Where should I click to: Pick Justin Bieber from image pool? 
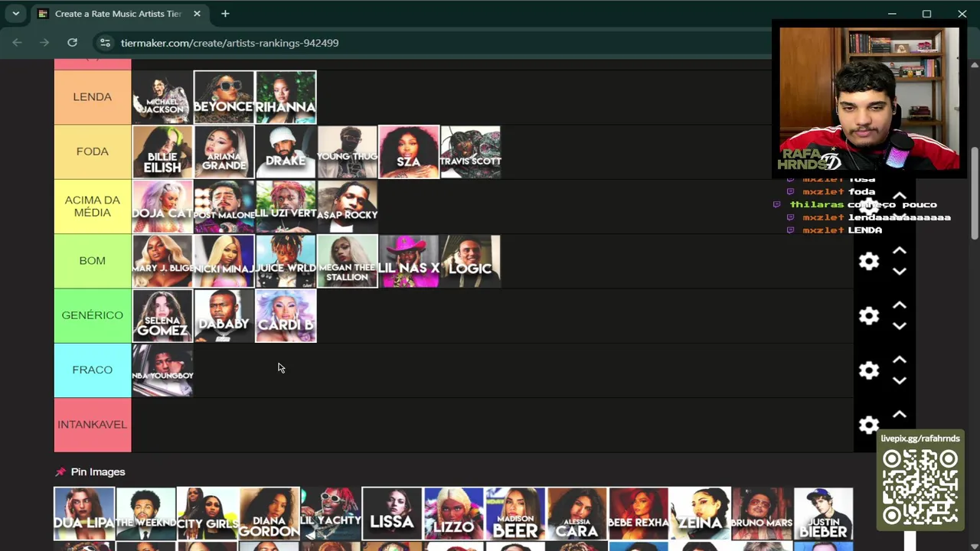(x=824, y=514)
